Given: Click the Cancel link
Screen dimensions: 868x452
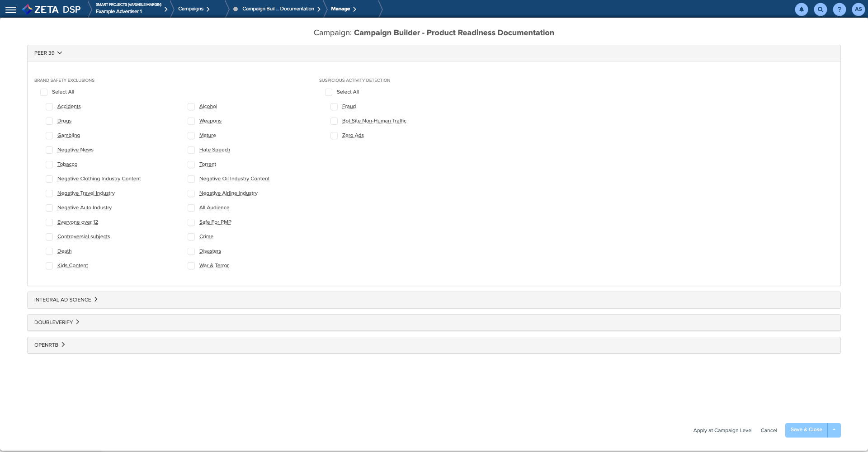Looking at the screenshot, I should tap(769, 430).
